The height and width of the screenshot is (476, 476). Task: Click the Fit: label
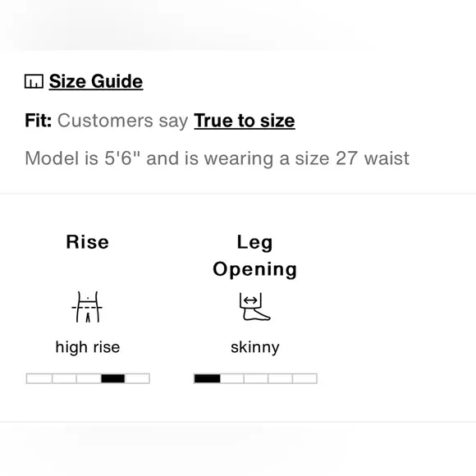tap(39, 121)
